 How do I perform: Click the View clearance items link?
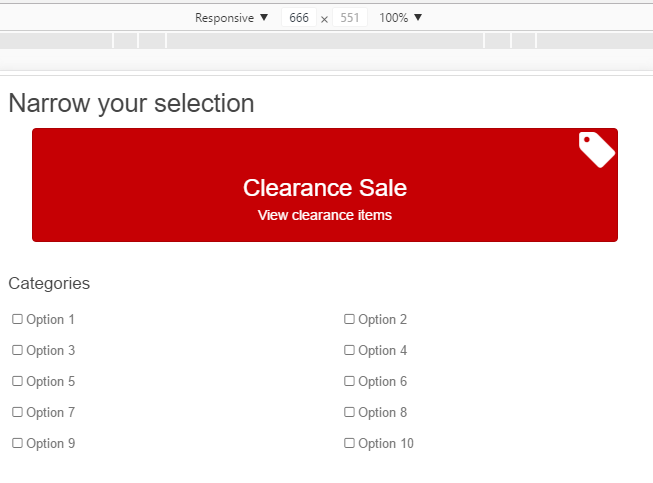coord(324,215)
